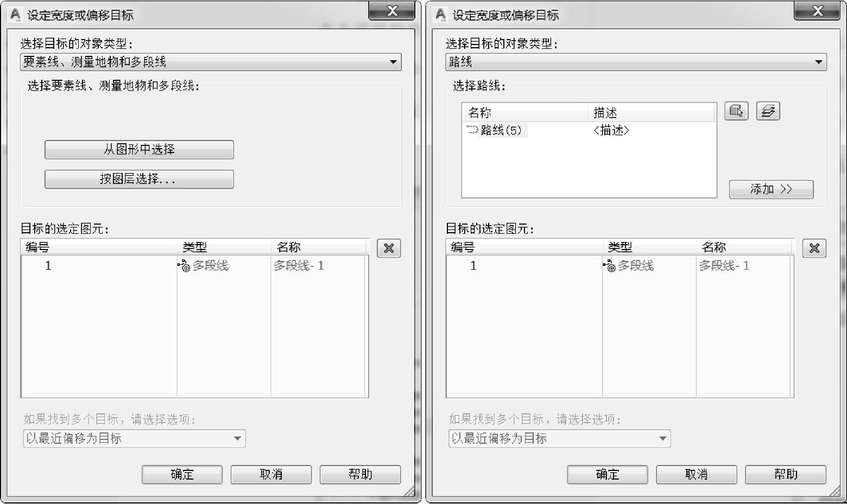Click the resize grip of right dialog
This screenshot has width=847, height=504.
pyautogui.click(x=835, y=491)
